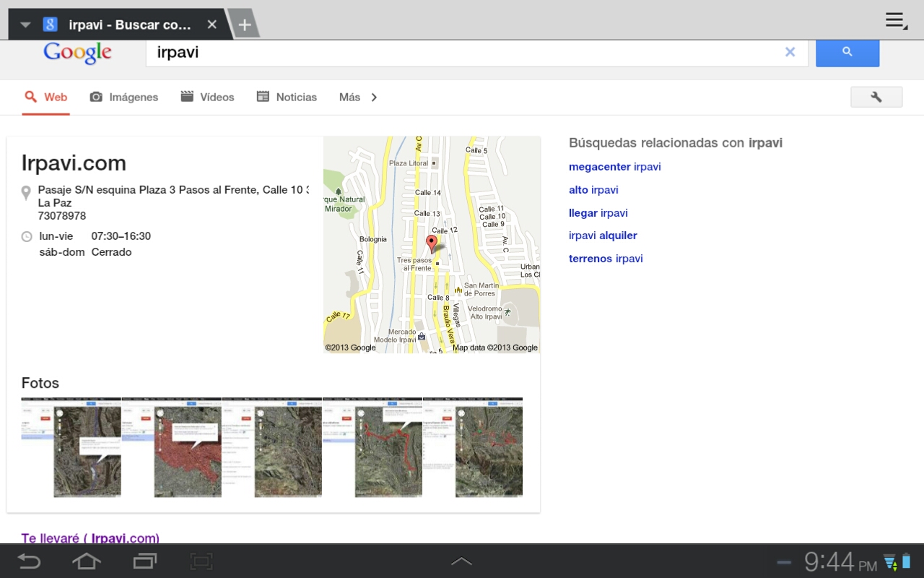Click the San Martín de Porres restaurant icon
Image resolution: width=924 pixels, height=578 pixels.
pos(458,290)
